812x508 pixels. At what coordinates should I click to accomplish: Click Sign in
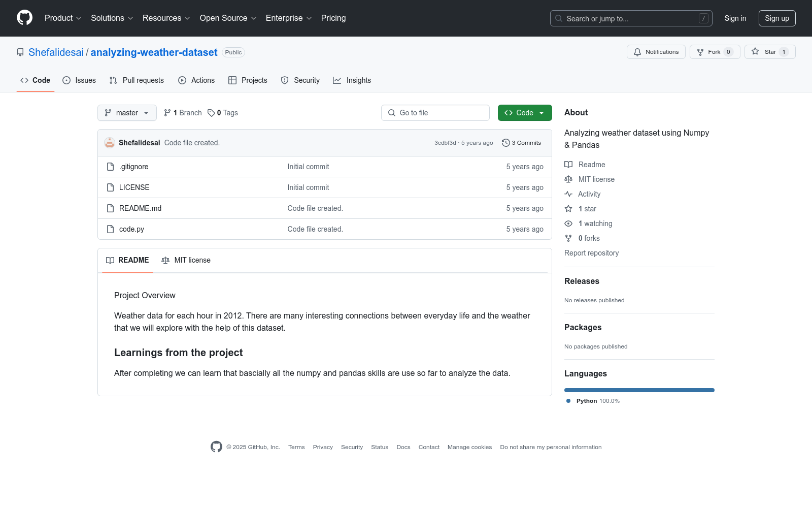point(735,18)
